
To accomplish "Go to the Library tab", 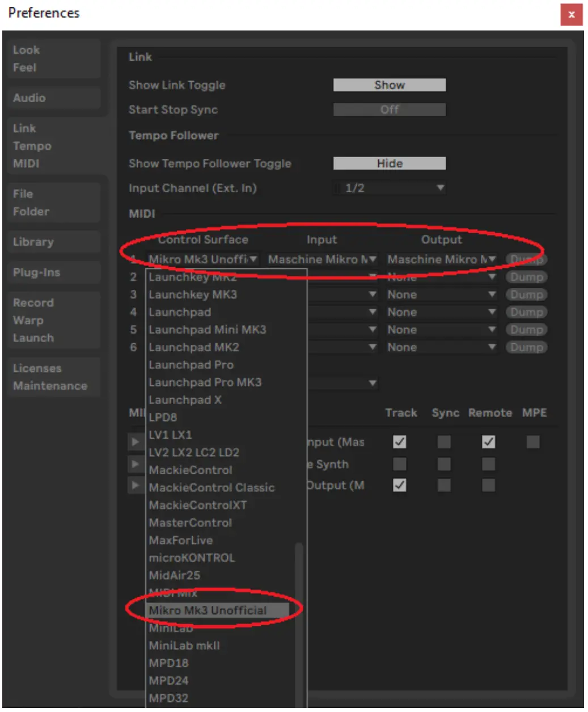I will click(x=54, y=242).
